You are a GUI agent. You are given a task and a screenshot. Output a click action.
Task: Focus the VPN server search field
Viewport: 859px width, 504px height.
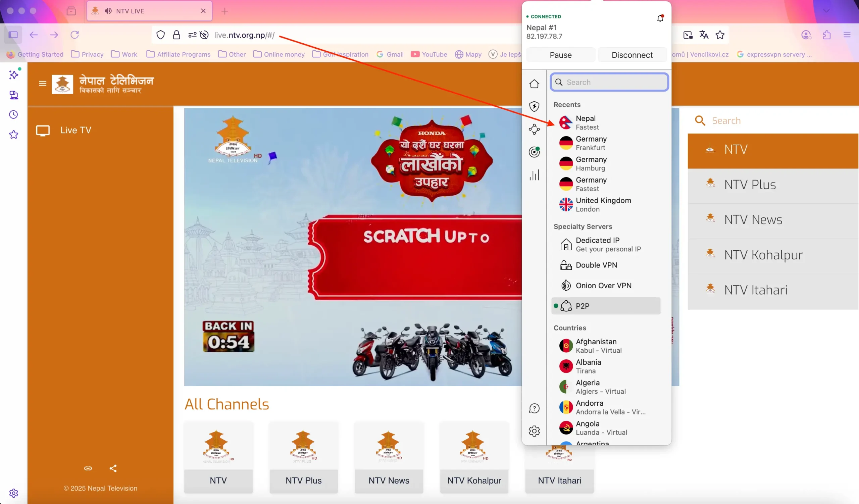coord(609,82)
